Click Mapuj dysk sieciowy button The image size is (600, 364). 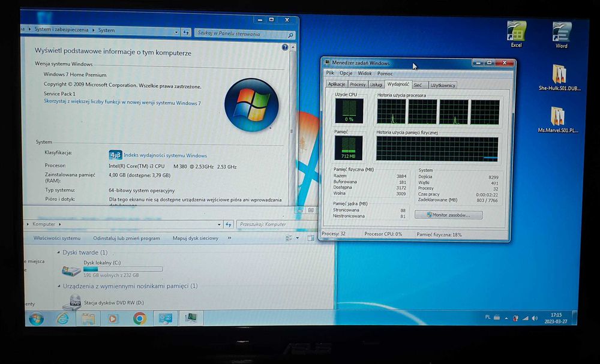point(195,238)
